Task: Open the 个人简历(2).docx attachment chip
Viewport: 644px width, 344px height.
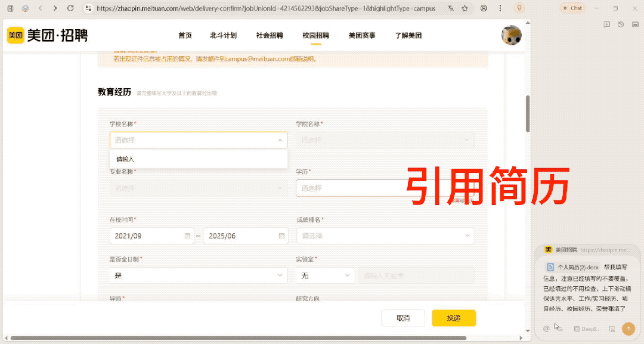Action: [x=572, y=267]
